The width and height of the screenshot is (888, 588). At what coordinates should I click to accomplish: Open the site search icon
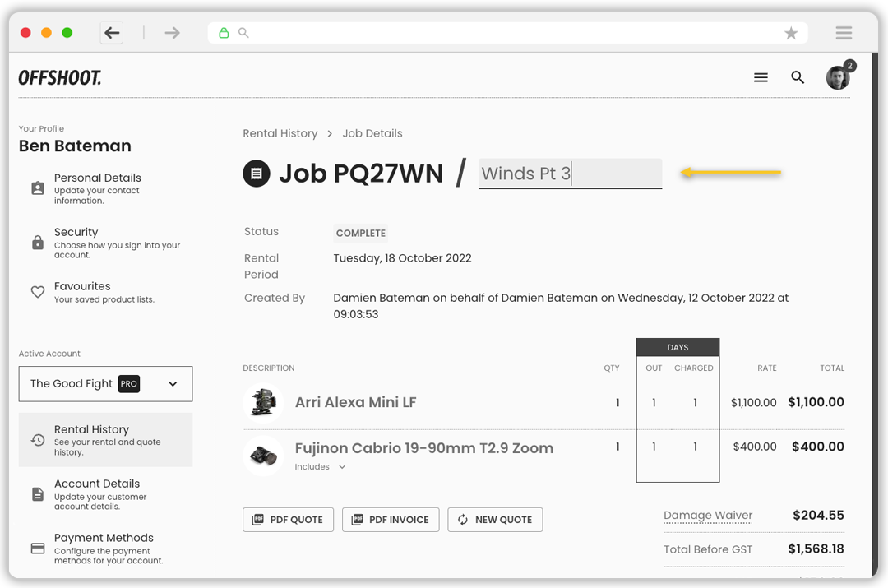[798, 77]
